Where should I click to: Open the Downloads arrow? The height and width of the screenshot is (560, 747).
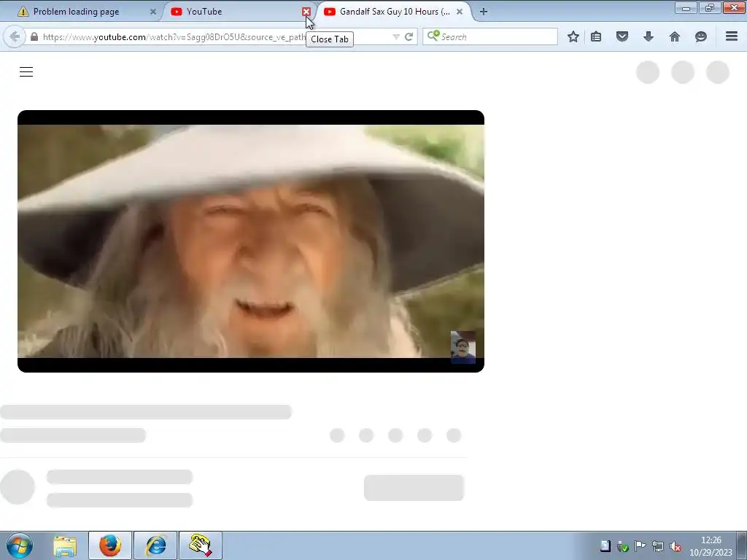click(x=649, y=36)
